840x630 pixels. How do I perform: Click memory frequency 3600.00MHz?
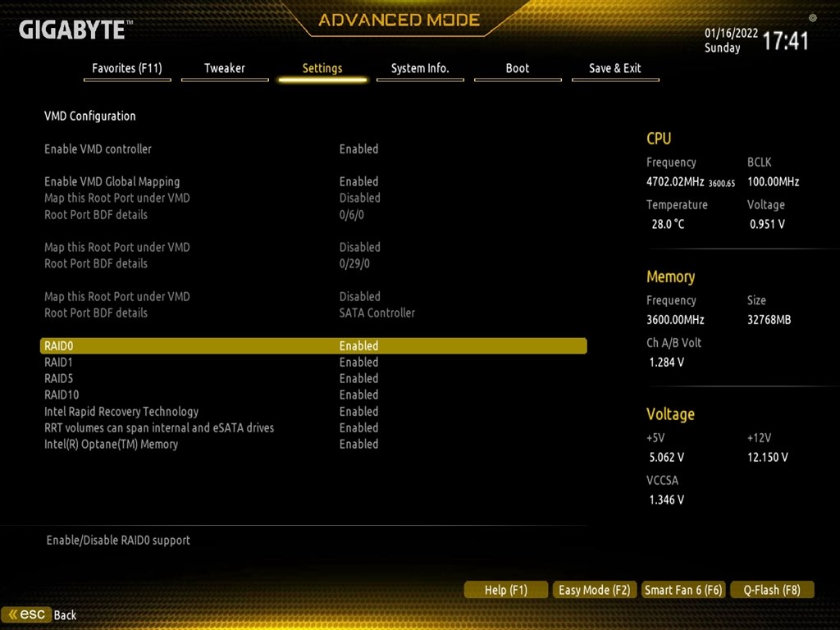[675, 320]
